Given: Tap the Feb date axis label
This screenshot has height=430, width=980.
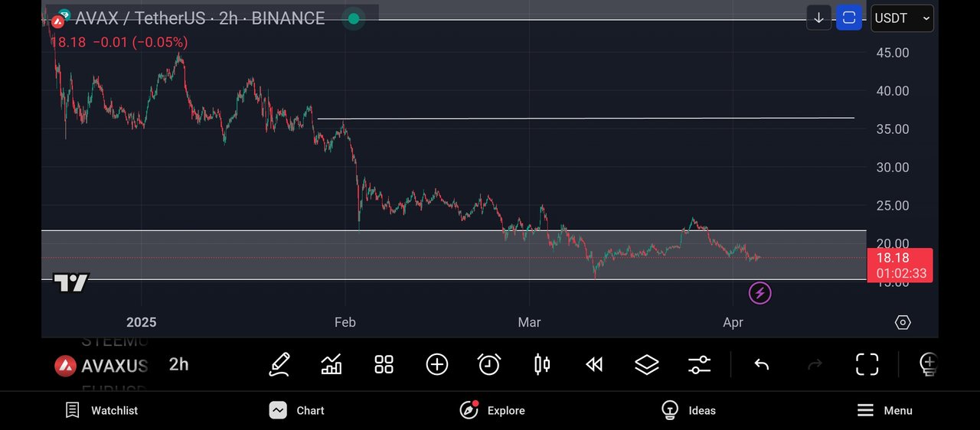Looking at the screenshot, I should 345,322.
